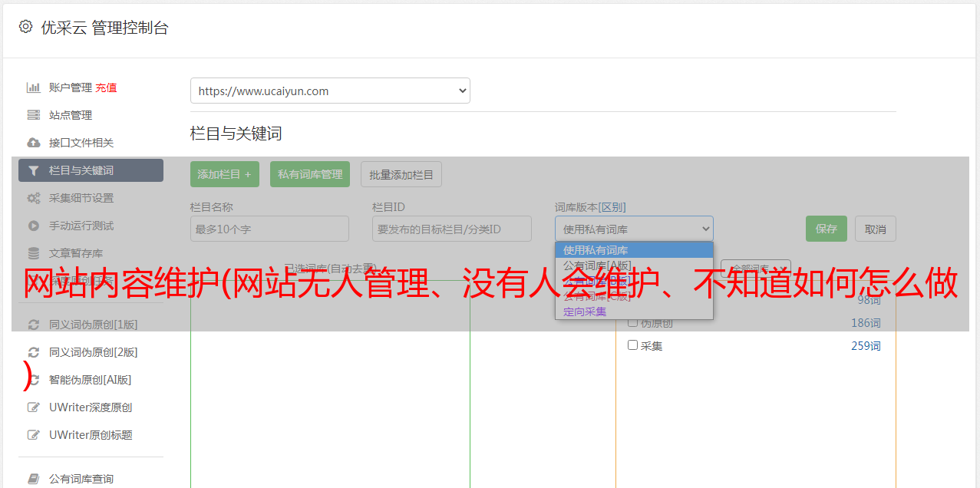Image resolution: width=980 pixels, height=488 pixels.
Task: Click the edit icon for UWriter深度原创
Action: (34, 407)
